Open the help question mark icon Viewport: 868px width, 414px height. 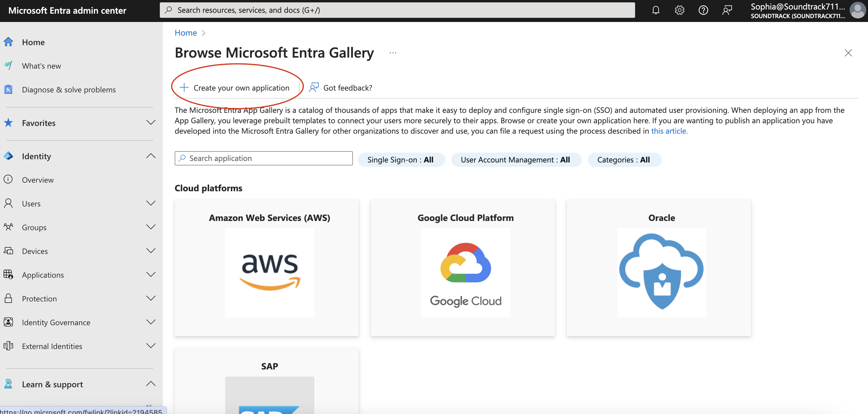703,10
